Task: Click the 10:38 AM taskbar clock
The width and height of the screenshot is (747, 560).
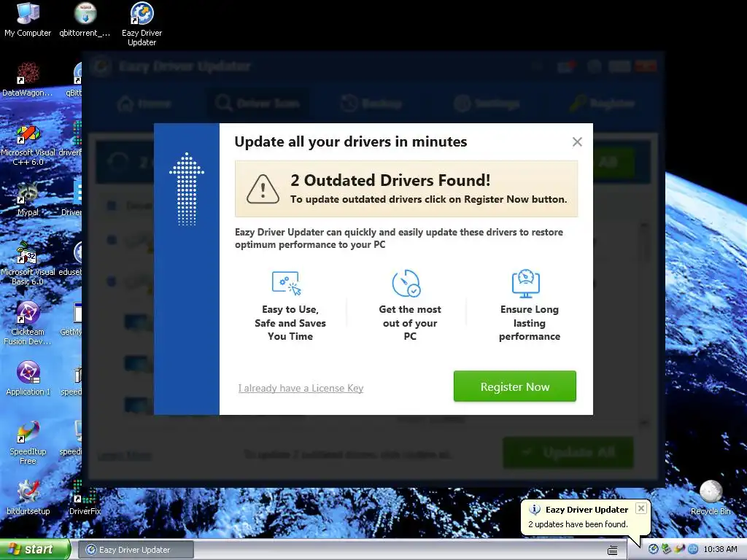Action: tap(720, 549)
